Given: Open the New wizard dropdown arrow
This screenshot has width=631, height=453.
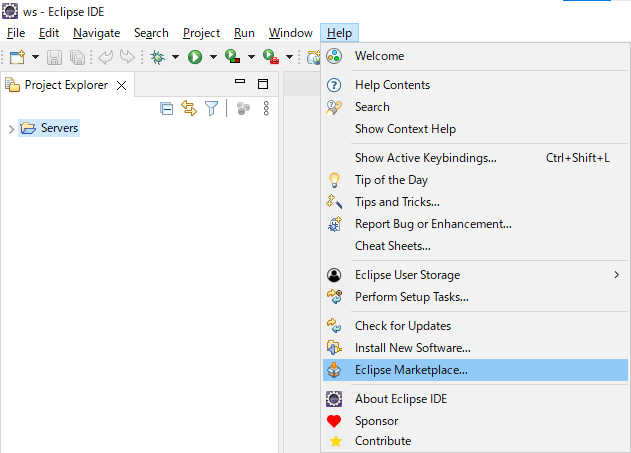Looking at the screenshot, I should [x=35, y=57].
